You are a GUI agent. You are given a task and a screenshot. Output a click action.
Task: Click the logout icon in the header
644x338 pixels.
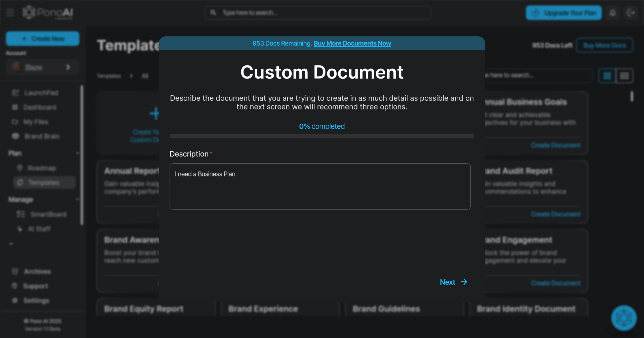631,13
